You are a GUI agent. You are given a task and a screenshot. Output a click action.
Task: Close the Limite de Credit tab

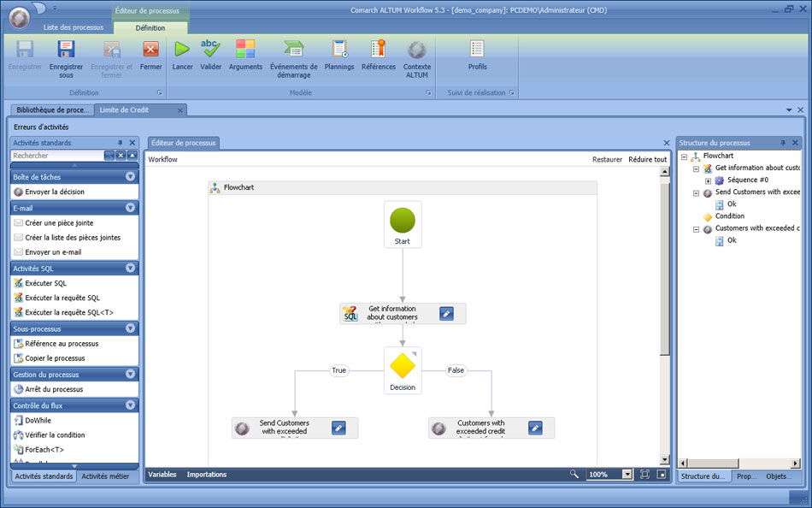coord(180,110)
